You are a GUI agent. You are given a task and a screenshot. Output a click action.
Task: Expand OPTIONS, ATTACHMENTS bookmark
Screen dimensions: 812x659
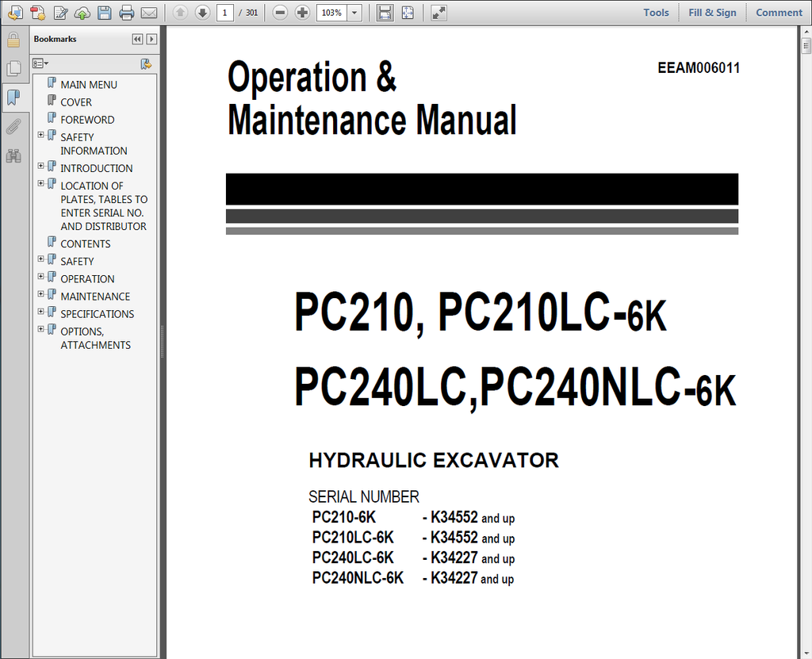click(41, 329)
